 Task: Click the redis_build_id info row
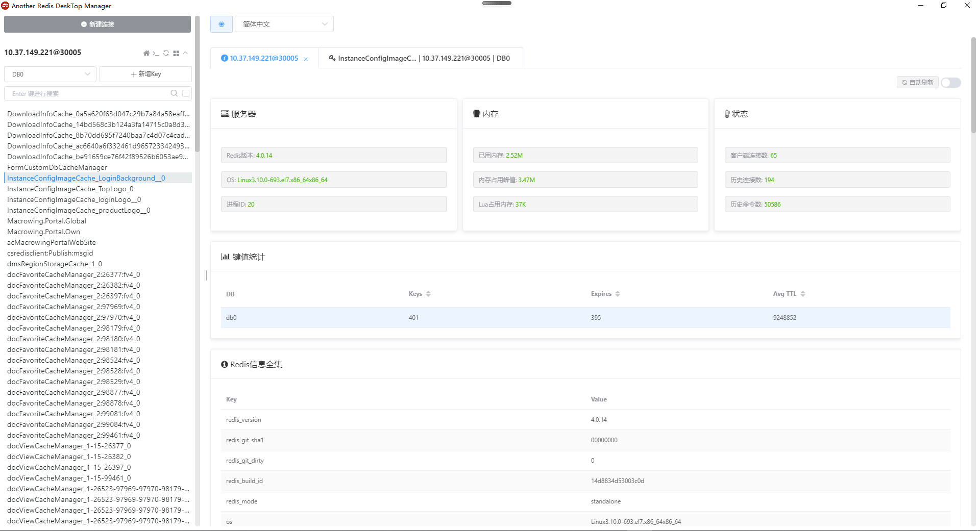(585, 481)
